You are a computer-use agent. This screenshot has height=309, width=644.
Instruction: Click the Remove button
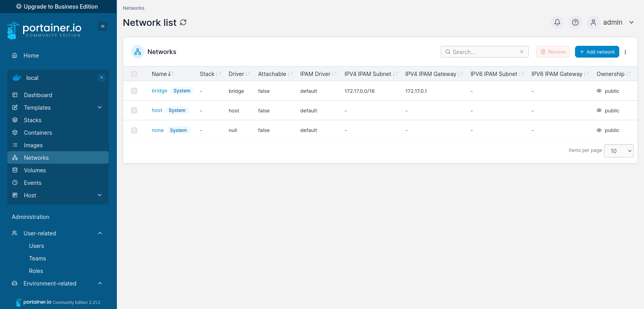(x=553, y=52)
